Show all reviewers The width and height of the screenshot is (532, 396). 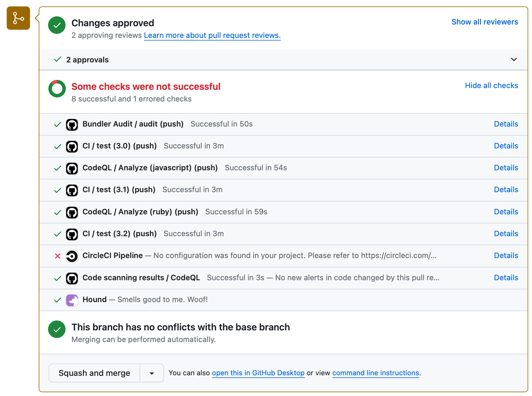tap(485, 22)
